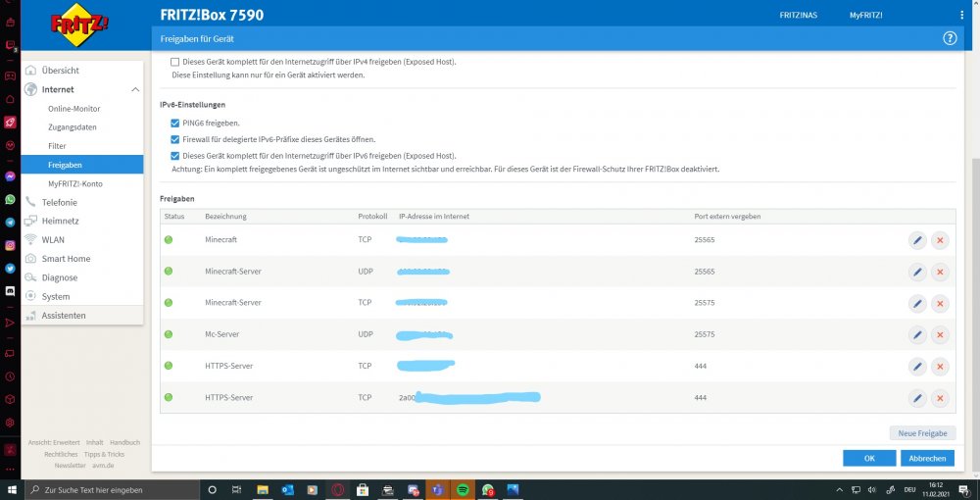Open FRITZ!NAS link in header
The height and width of the screenshot is (500, 980).
(798, 16)
